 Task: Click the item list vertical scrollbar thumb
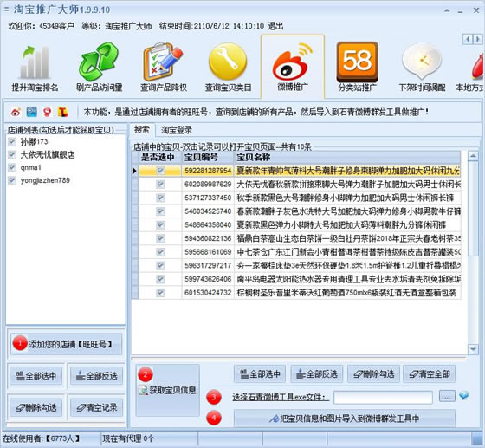click(473, 210)
